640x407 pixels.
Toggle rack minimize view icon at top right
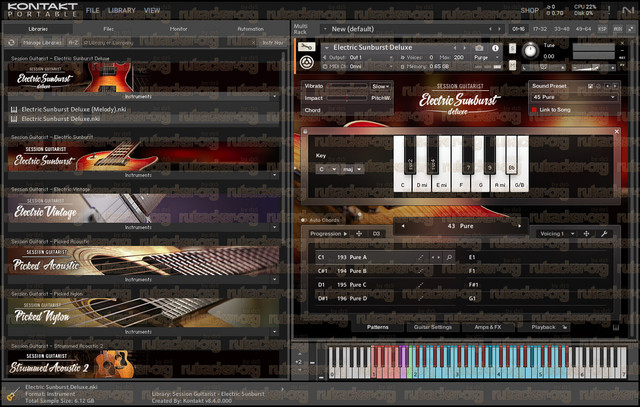tap(630, 29)
